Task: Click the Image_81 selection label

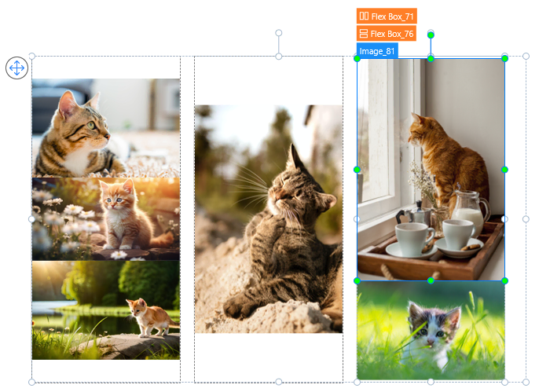Action: tap(377, 51)
